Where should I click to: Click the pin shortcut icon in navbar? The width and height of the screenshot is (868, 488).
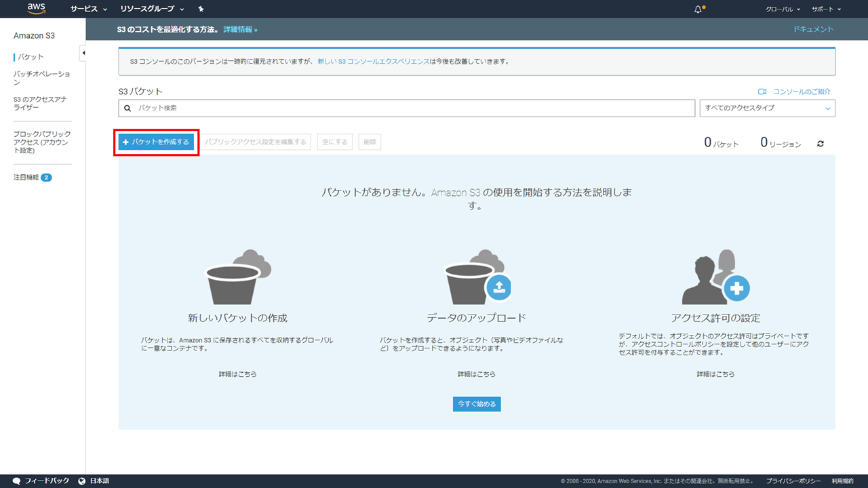[x=201, y=9]
